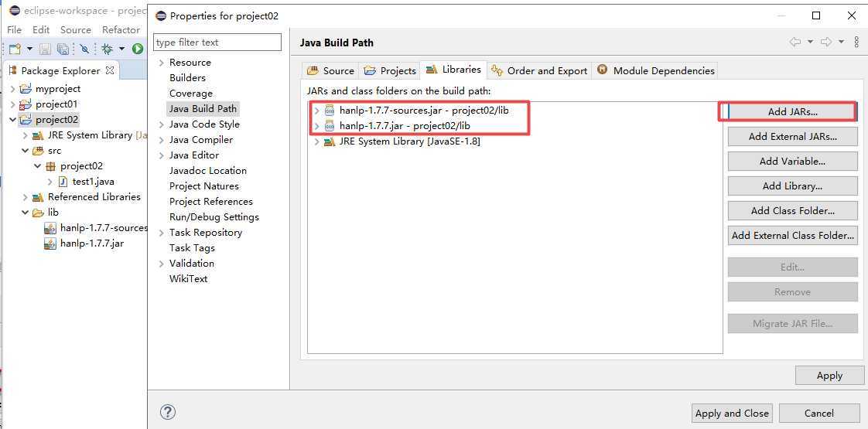
Task: Switch to the Module Dependencies tab
Action: [x=656, y=71]
